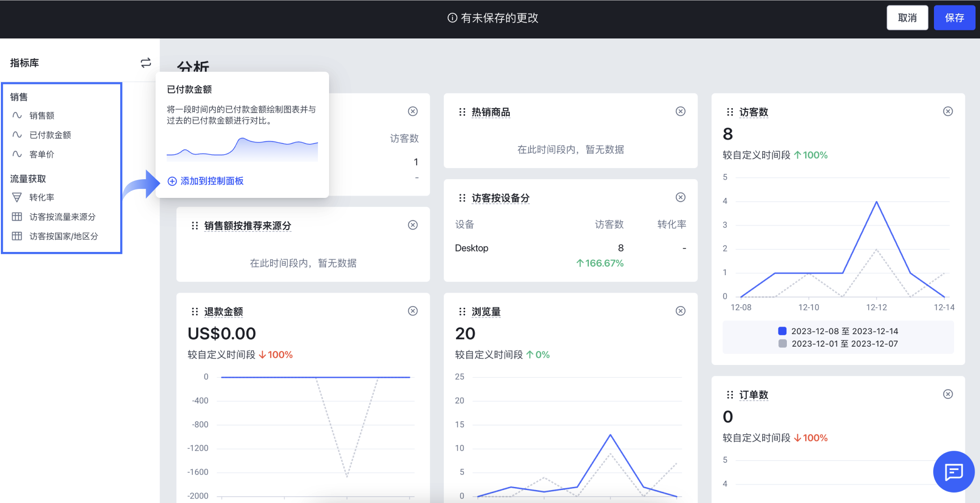Select the funnel icon beside 转化率
980x503 pixels.
click(x=17, y=197)
